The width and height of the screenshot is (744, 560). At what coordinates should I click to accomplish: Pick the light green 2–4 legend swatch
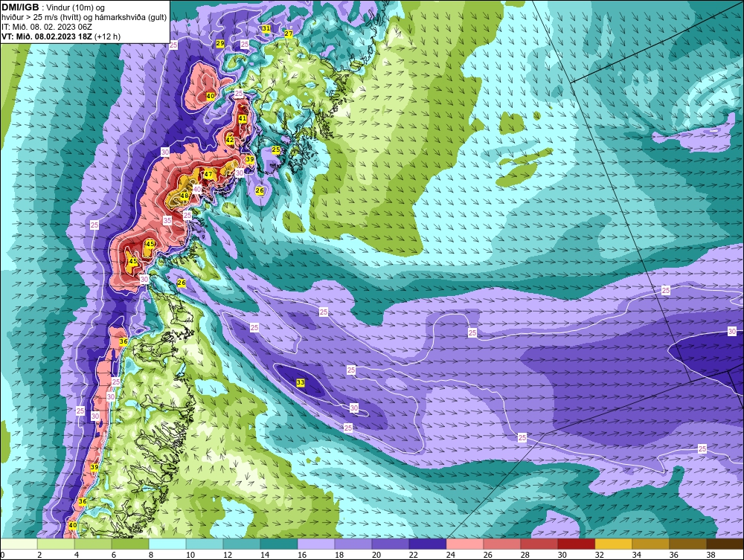(56, 544)
